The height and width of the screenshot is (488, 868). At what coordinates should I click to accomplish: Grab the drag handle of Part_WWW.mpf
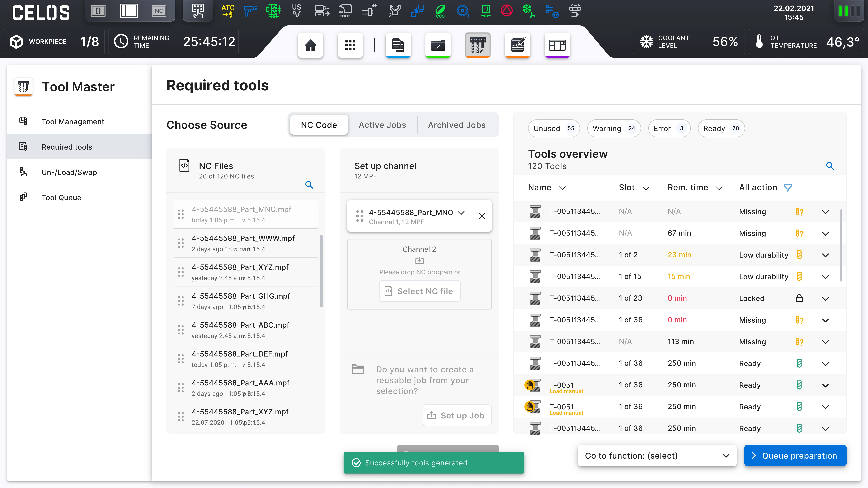click(x=181, y=243)
